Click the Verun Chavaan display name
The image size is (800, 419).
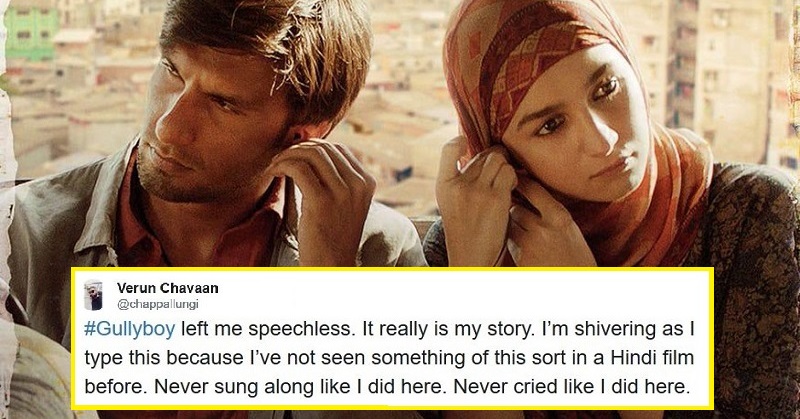pyautogui.click(x=167, y=288)
